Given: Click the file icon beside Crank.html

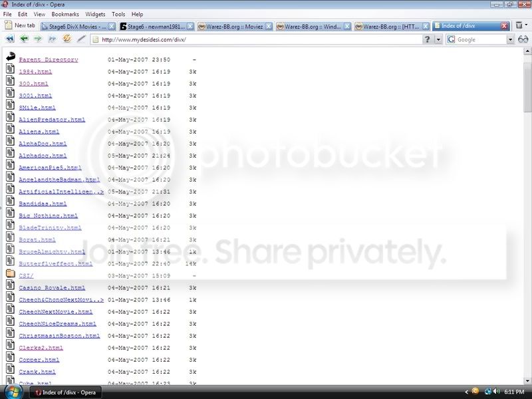Looking at the screenshot, I should (10, 368).
